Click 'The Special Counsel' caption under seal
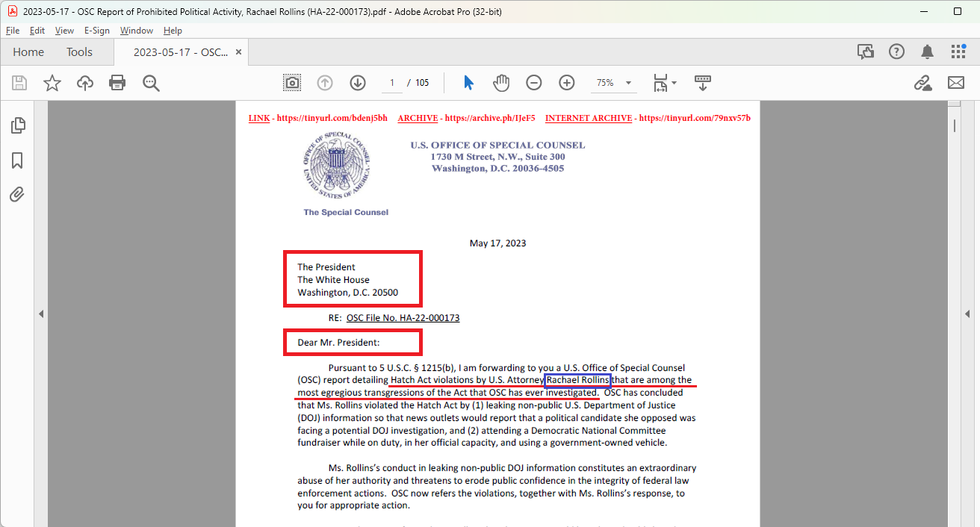Viewport: 980px width, 527px height. pos(346,212)
